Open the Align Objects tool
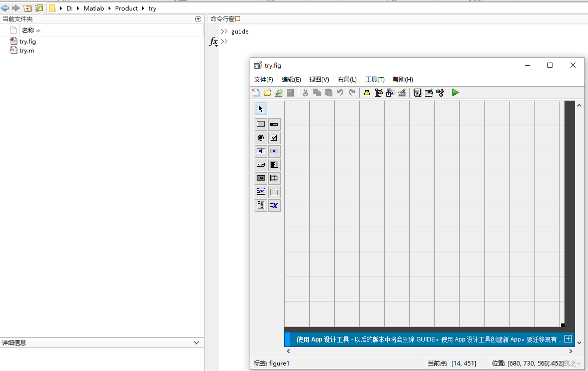588x371 pixels. pos(367,93)
